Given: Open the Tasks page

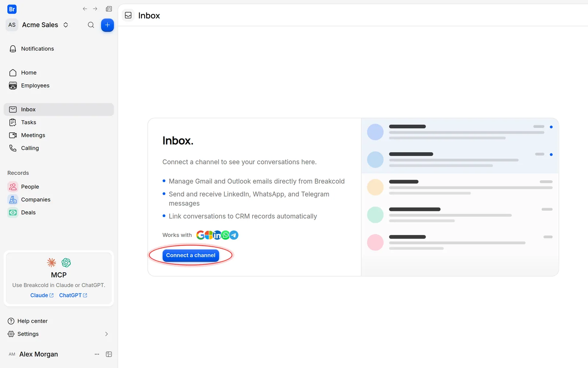Looking at the screenshot, I should [59, 122].
